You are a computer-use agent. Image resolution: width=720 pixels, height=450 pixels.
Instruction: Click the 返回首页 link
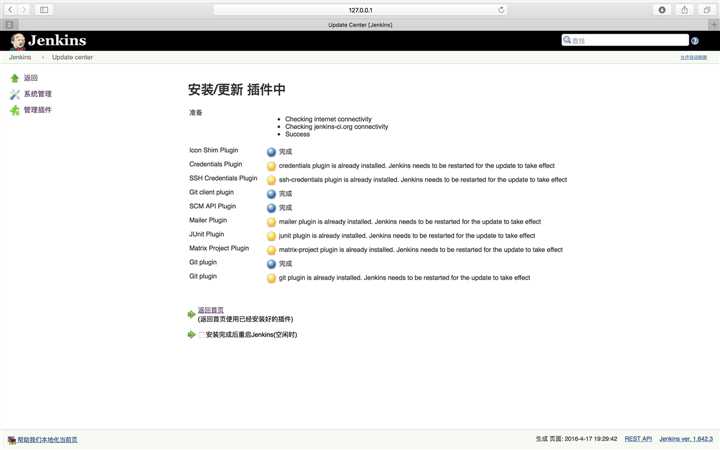(211, 310)
